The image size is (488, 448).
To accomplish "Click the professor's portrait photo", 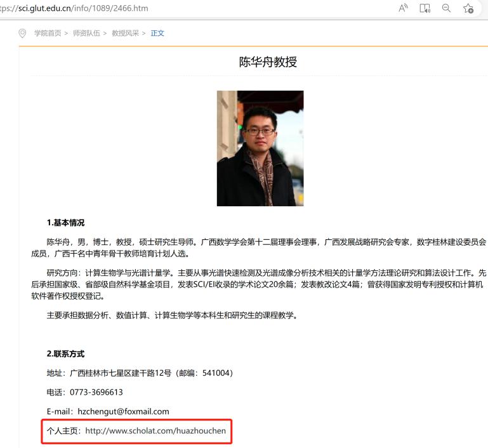I will click(260, 148).
